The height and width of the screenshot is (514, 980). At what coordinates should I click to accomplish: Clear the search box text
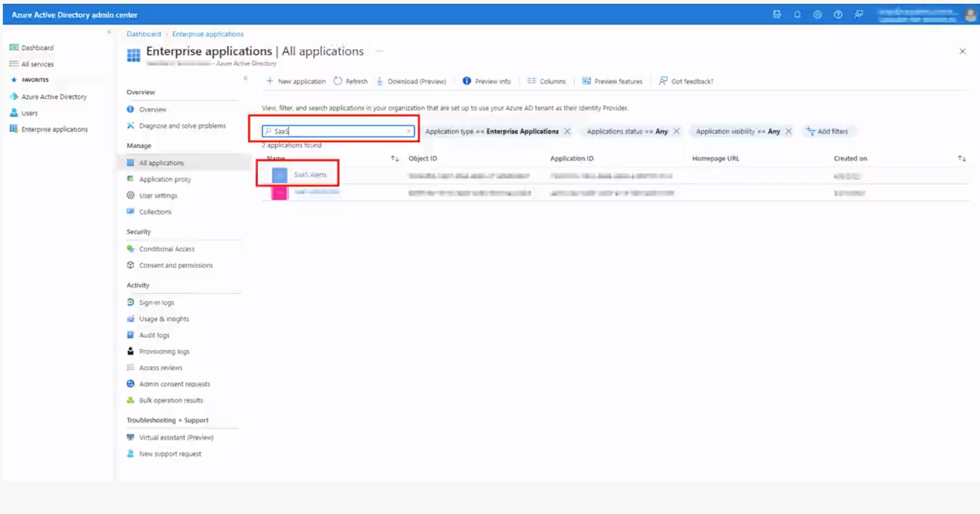pos(408,132)
